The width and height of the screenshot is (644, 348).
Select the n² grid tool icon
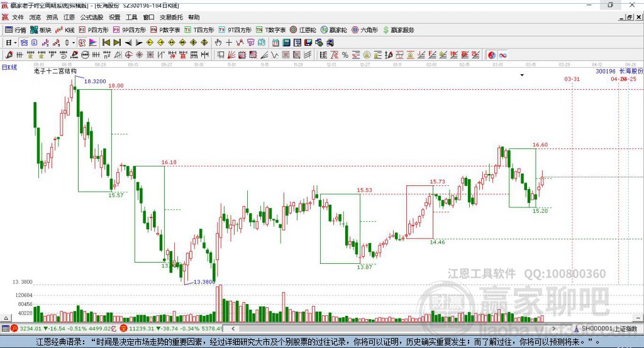107,55
